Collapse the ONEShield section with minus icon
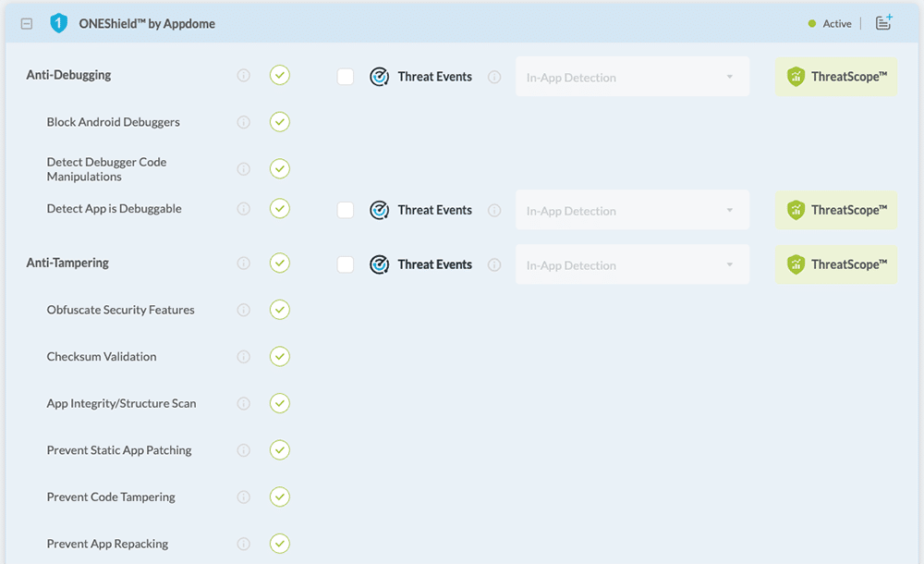 tap(27, 24)
